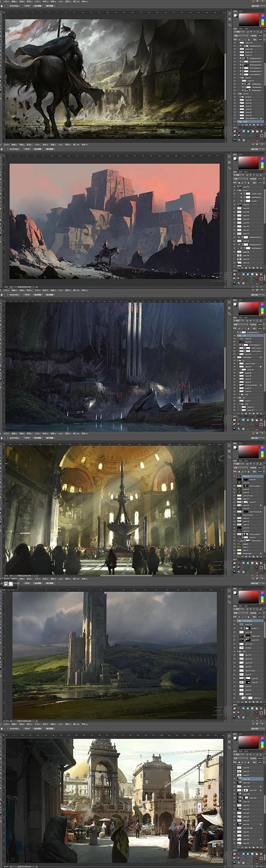This screenshot has height=868, width=266.
Task: Lock image pixels brush icon in knight-painting window
Action: [243, 40]
